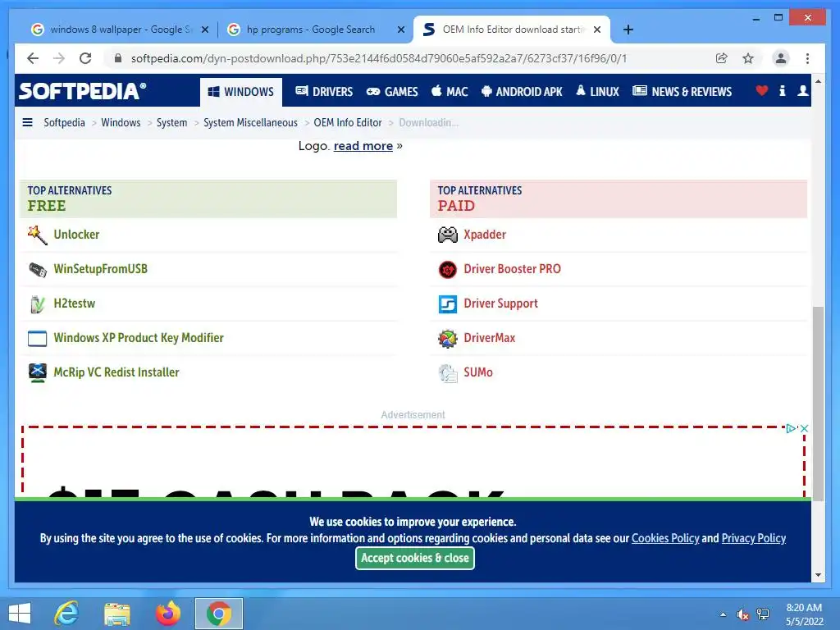Click the scrollbar down arrow

tap(818, 575)
